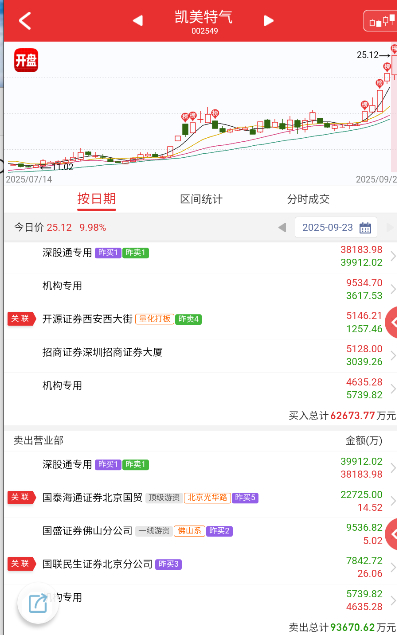397x635 pixels.
Task: Click the 5128.00 buy amount
Action: (x=364, y=349)
